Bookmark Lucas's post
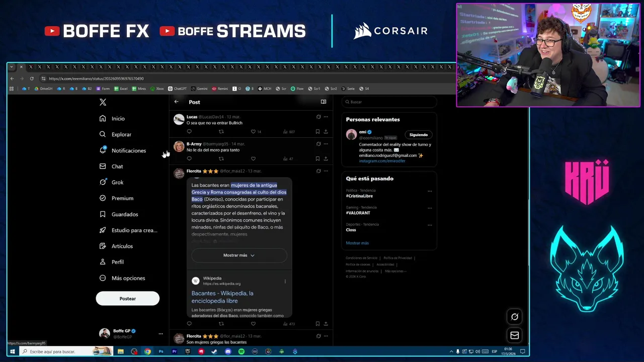Viewport: 644px width, 362px height. [x=317, y=132]
